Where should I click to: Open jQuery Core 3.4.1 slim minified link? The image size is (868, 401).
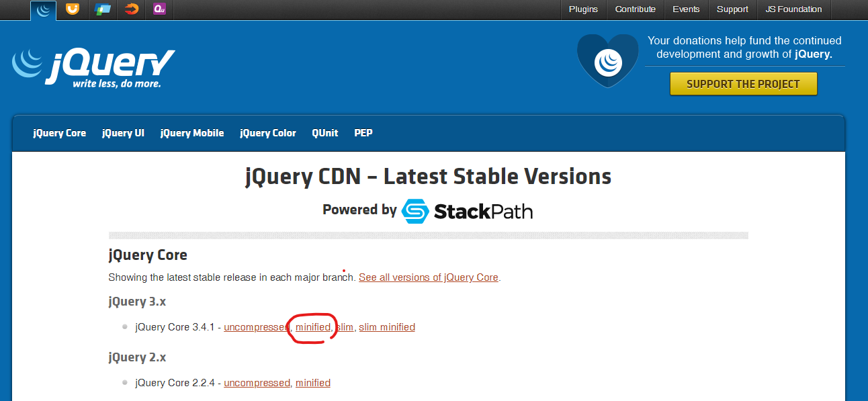387,327
